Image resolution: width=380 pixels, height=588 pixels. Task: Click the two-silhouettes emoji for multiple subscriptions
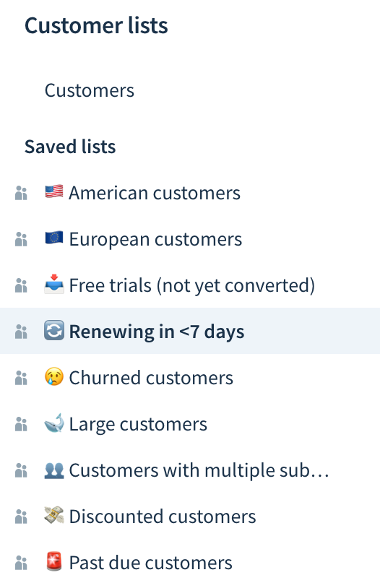[x=54, y=470]
